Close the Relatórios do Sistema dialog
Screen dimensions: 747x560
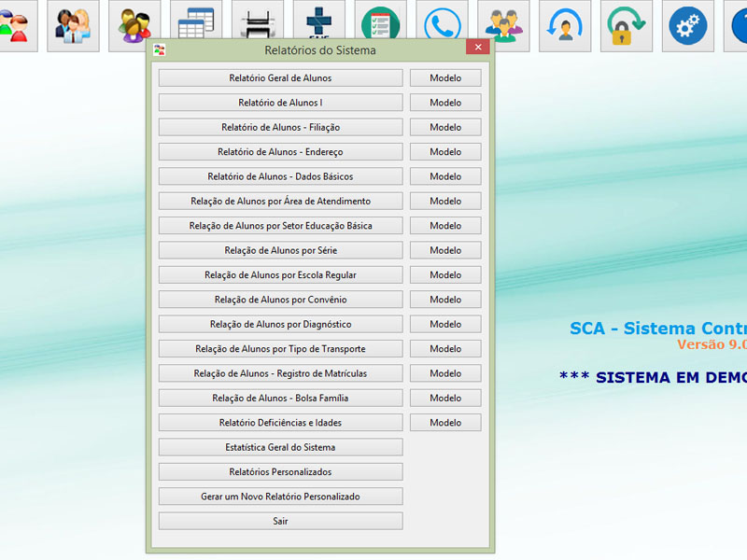point(477,48)
